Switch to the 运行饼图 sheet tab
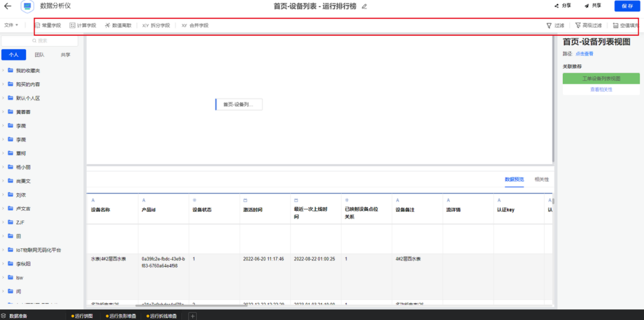The height and width of the screenshot is (320, 644). [82, 316]
